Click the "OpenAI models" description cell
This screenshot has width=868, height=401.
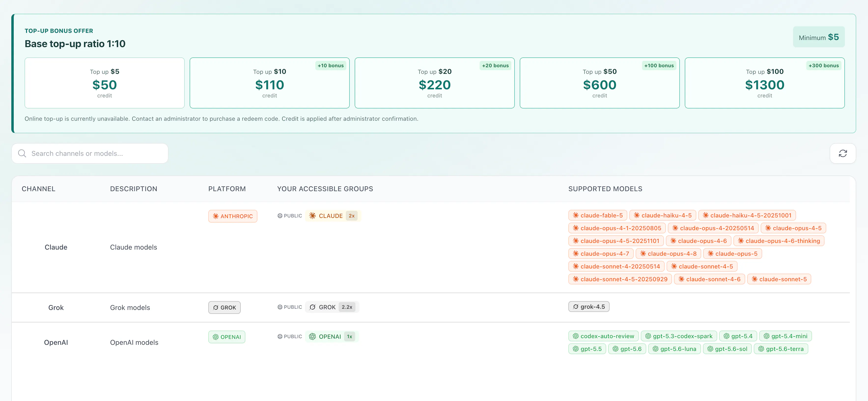[134, 343]
